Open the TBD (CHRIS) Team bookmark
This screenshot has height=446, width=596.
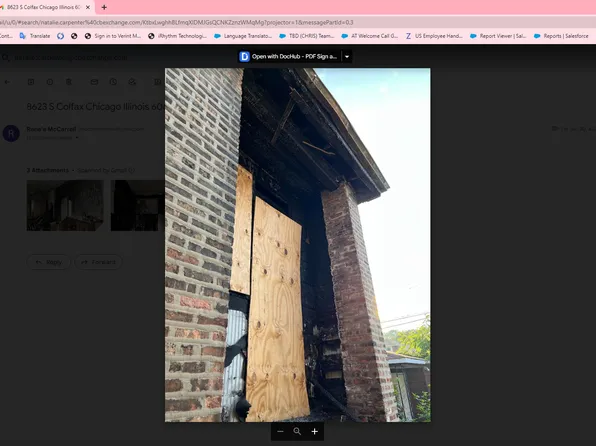point(307,36)
